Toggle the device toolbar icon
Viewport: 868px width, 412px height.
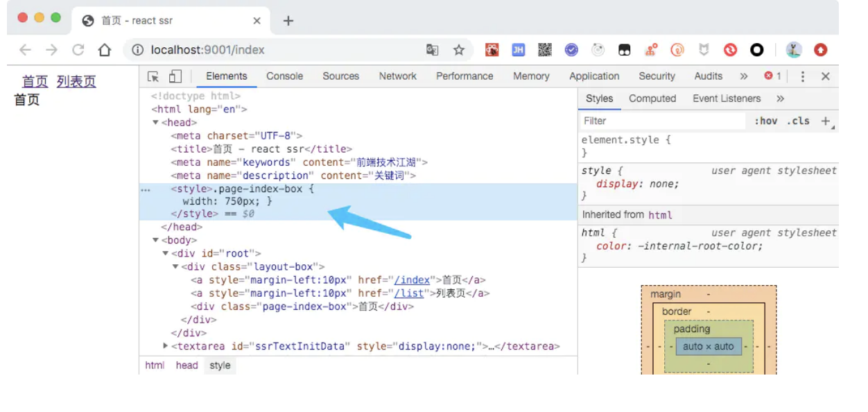pyautogui.click(x=175, y=76)
